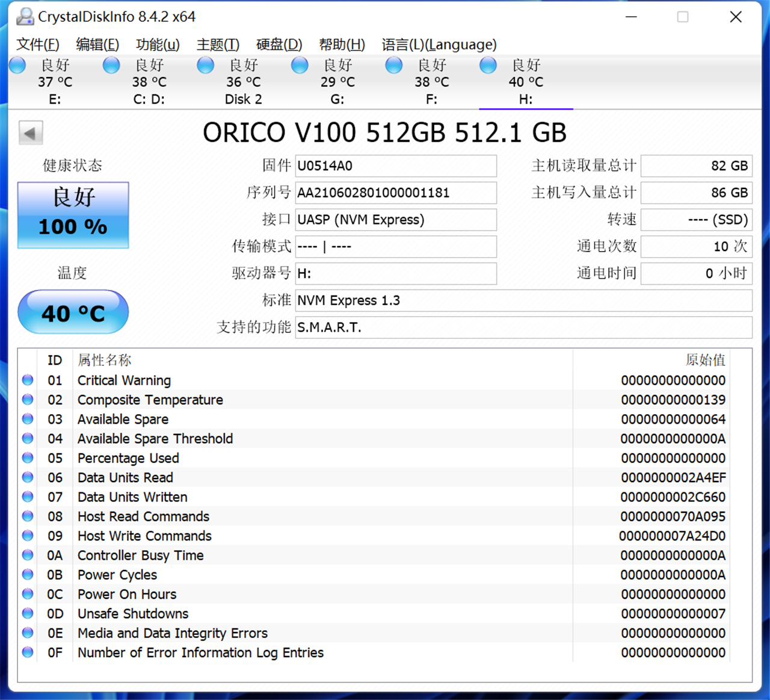Image resolution: width=770 pixels, height=700 pixels.
Task: Click the status orb for drive C: D:
Action: [x=111, y=65]
